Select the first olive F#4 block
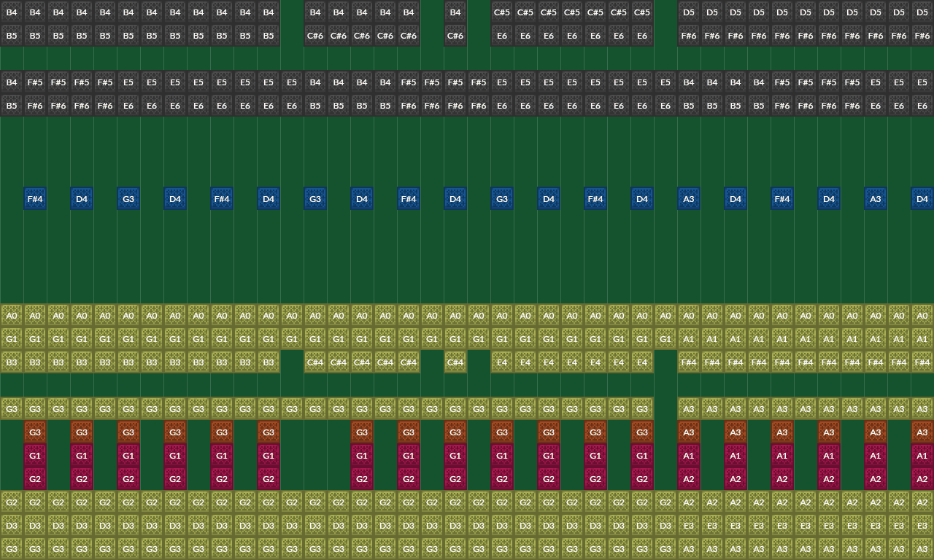The image size is (934, 560). [689, 362]
